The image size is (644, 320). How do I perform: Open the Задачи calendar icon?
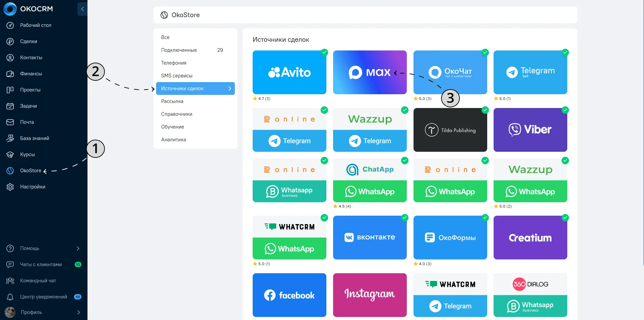[10, 106]
